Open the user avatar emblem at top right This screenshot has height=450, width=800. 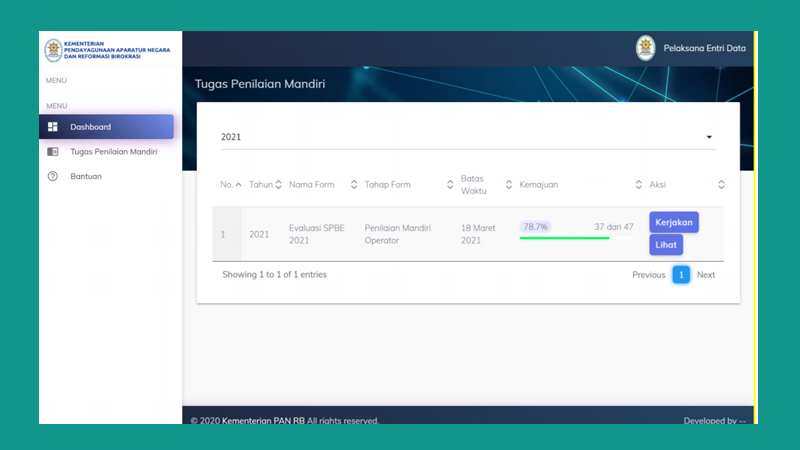tap(645, 48)
